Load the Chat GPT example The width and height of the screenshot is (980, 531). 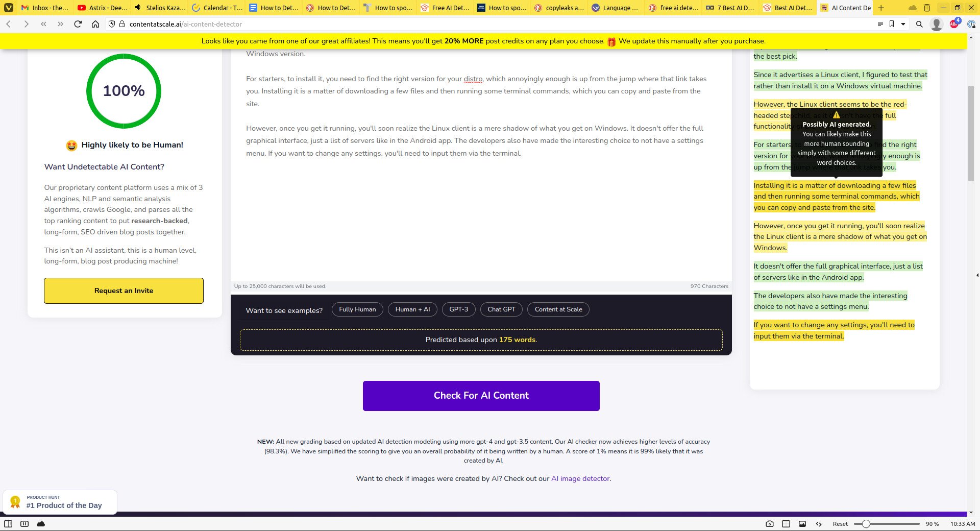[501, 309]
